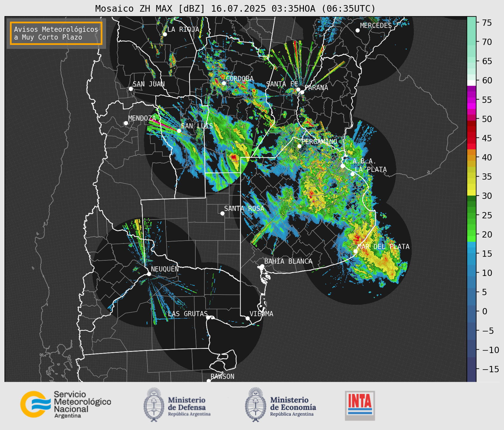The width and height of the screenshot is (504, 430).
Task: Click the SANTA ROSA label text
Action: click(x=244, y=208)
